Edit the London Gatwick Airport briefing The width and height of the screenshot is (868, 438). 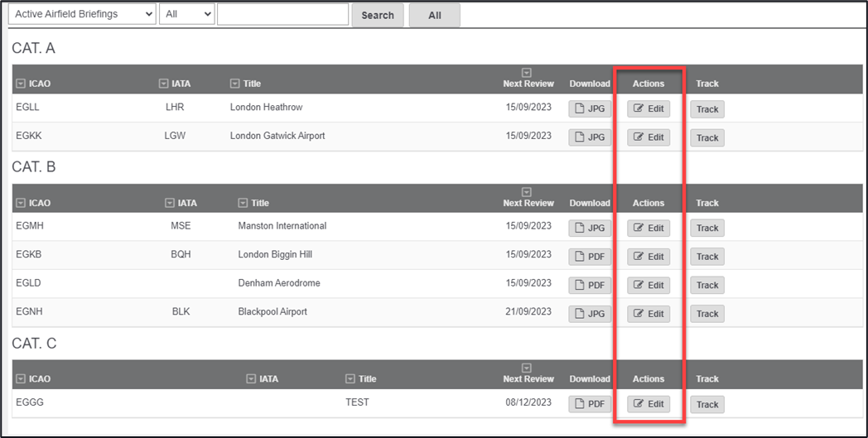pyautogui.click(x=649, y=137)
